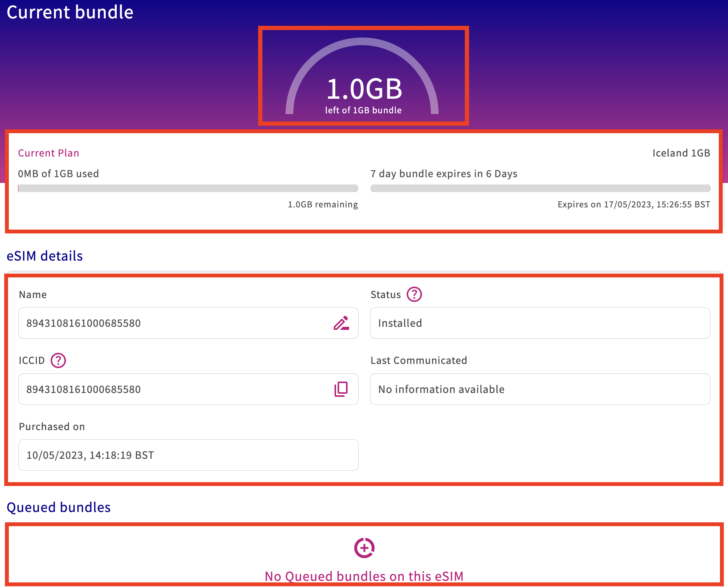Click the edit pencil icon in Name field
The height and width of the screenshot is (587, 728).
pos(341,323)
